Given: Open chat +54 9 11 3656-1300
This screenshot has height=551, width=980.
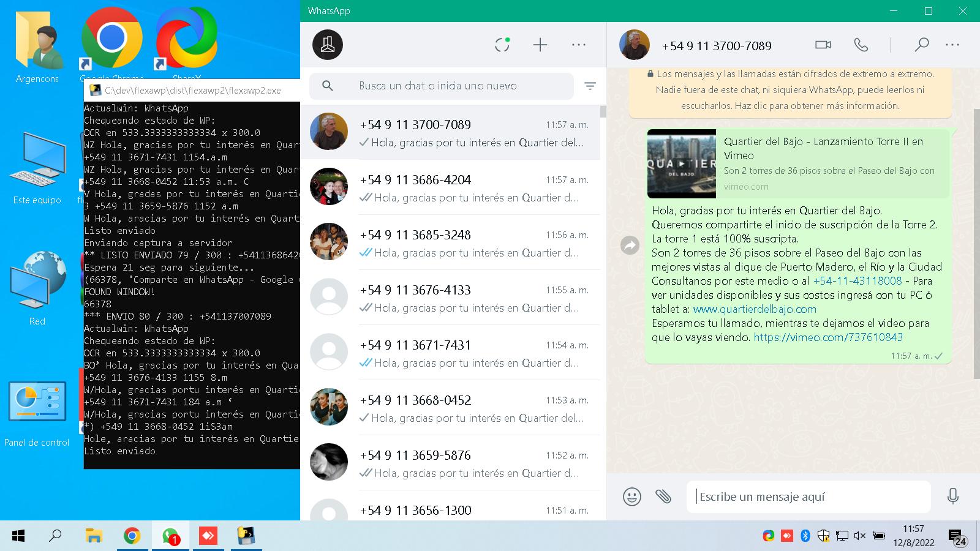Looking at the screenshot, I should tap(450, 507).
